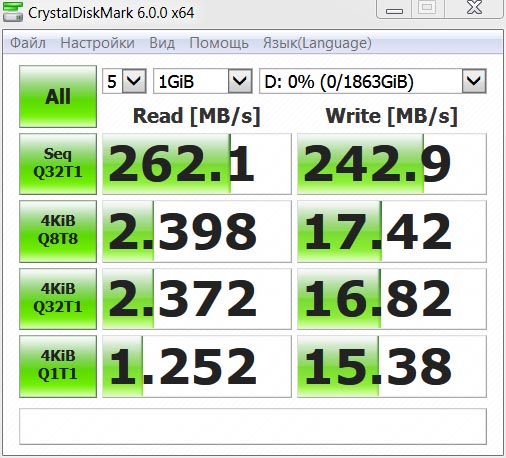The image size is (506, 458).
Task: Start the 4KiB Q1T1 test
Action: click(x=58, y=366)
